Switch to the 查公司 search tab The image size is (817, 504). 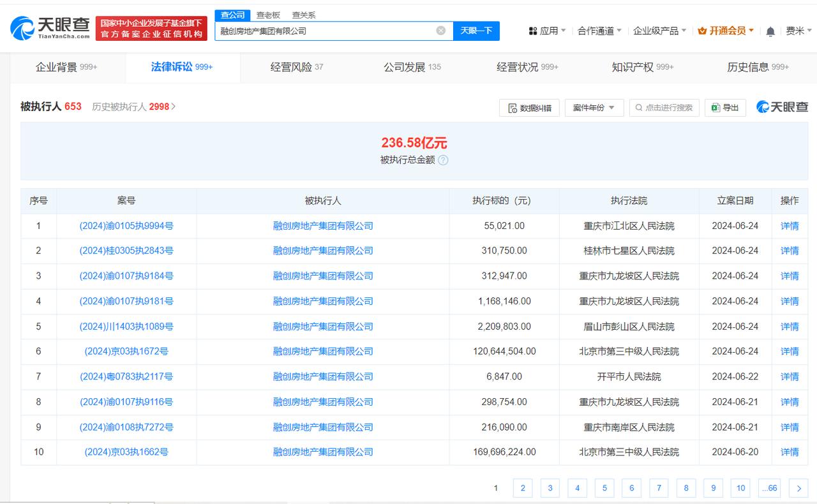(x=232, y=15)
